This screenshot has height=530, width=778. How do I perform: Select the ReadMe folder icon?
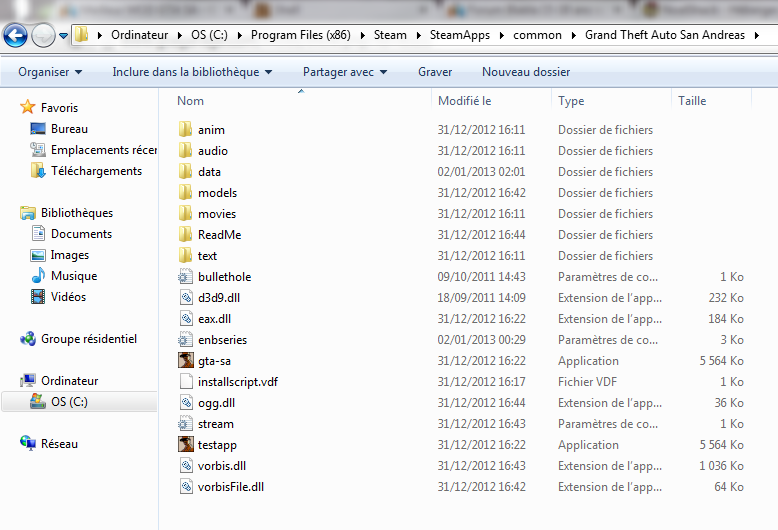[x=185, y=234]
